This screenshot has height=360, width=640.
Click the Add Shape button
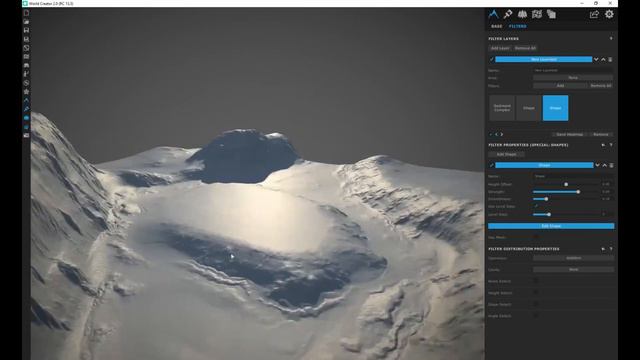(507, 155)
